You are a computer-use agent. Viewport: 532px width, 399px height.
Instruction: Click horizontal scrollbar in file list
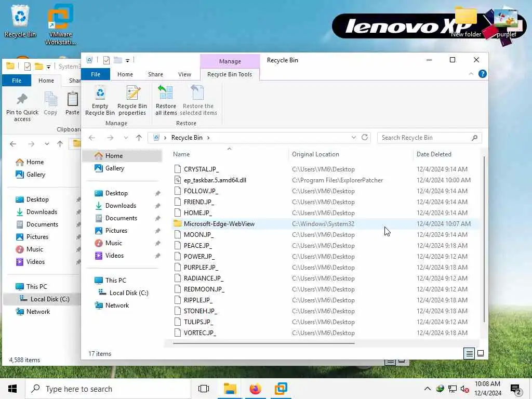263,343
